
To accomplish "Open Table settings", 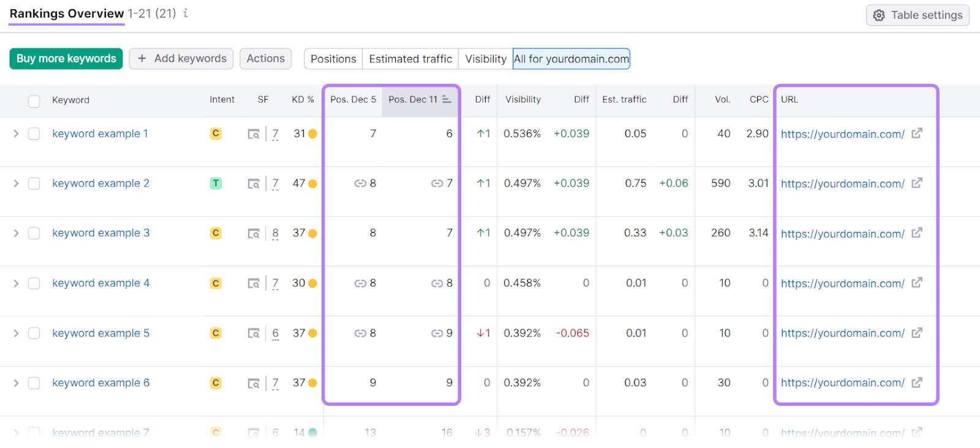I will [x=917, y=15].
